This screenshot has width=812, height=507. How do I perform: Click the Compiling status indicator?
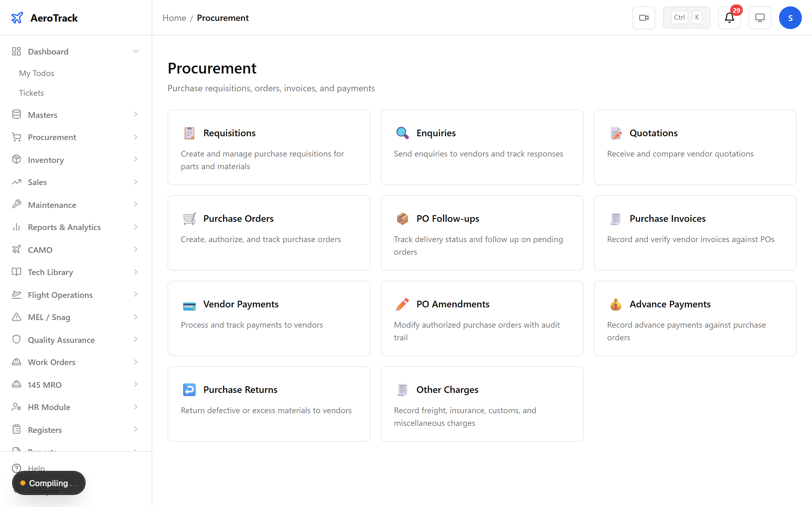point(48,483)
